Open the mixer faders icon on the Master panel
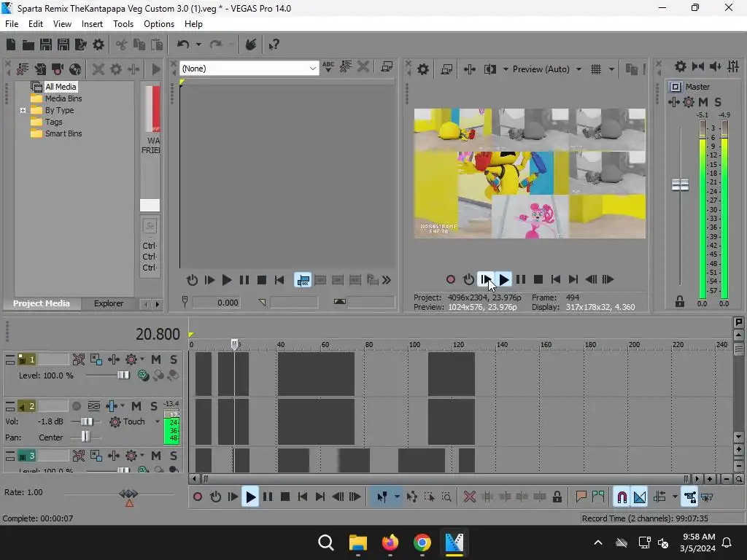The image size is (747, 560). [733, 66]
